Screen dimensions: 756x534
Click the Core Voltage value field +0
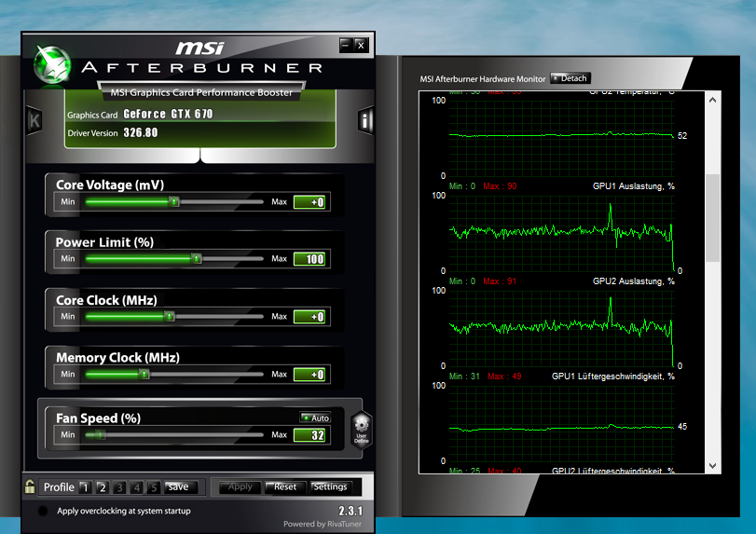point(309,202)
